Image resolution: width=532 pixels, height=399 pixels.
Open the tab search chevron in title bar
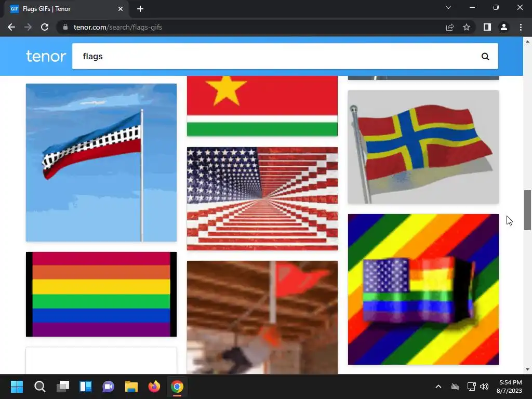pos(448,7)
